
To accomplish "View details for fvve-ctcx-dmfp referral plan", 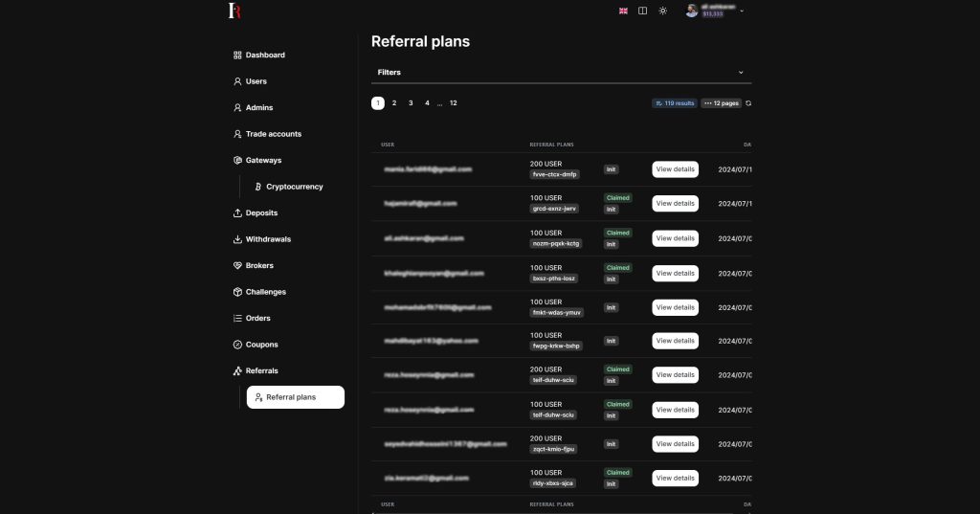I will tap(675, 169).
